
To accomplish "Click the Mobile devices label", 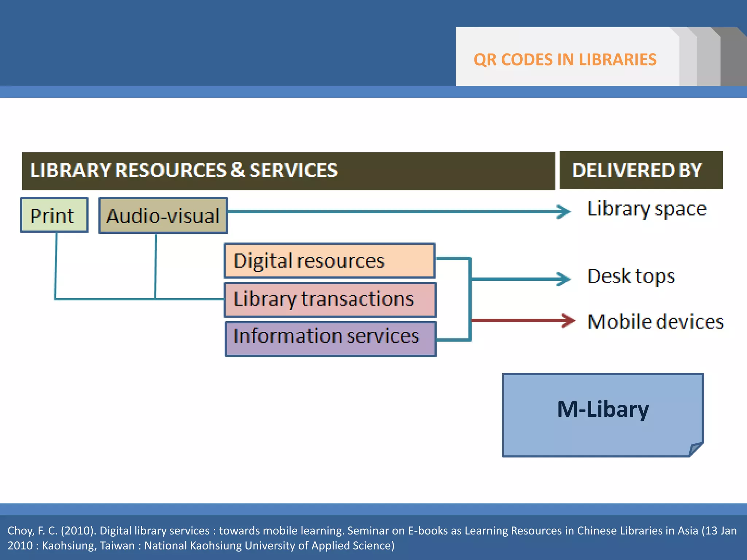I will (655, 322).
